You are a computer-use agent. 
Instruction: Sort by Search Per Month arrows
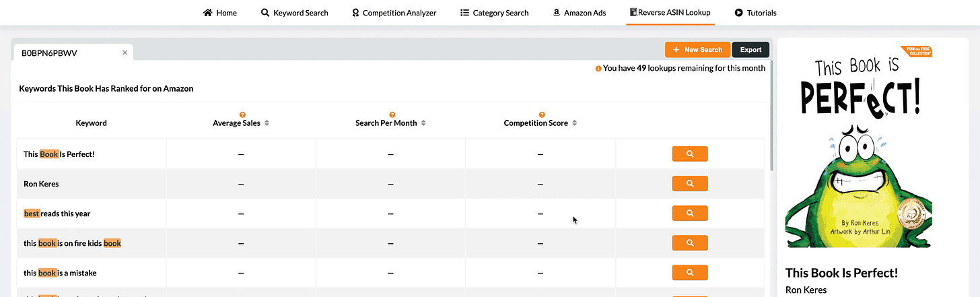pyautogui.click(x=423, y=123)
